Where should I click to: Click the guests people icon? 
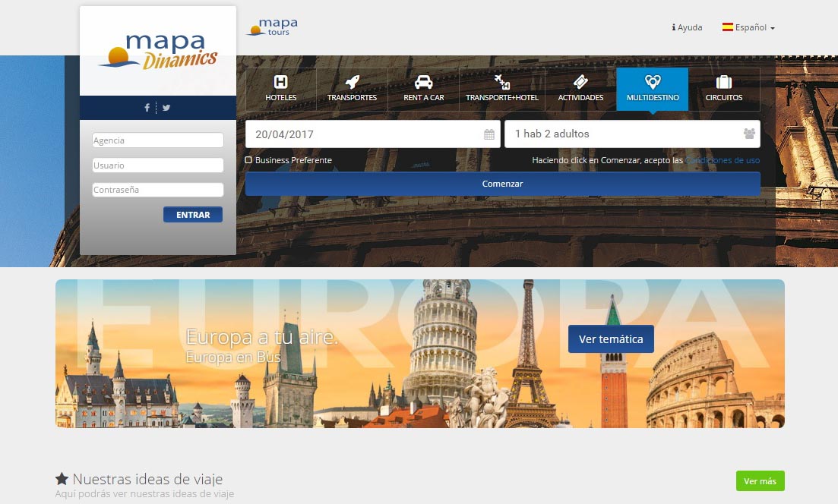749,134
